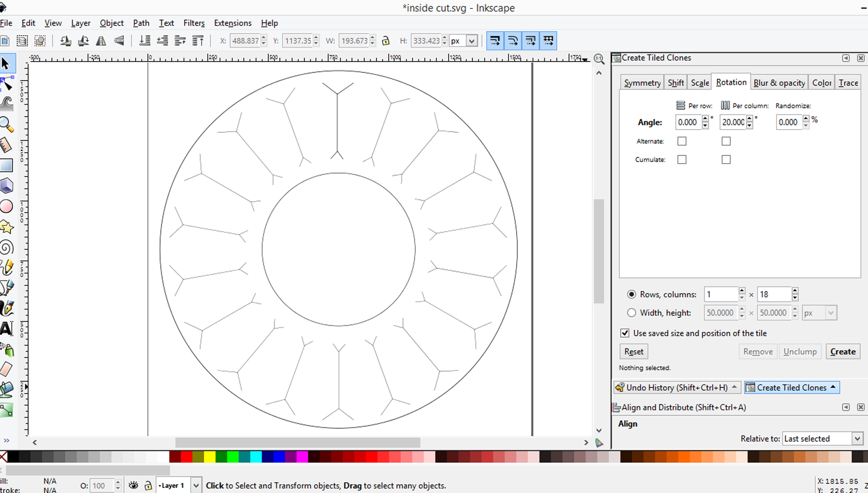Toggle scale stroke width affect button
The width and height of the screenshot is (868, 493).
[495, 41]
